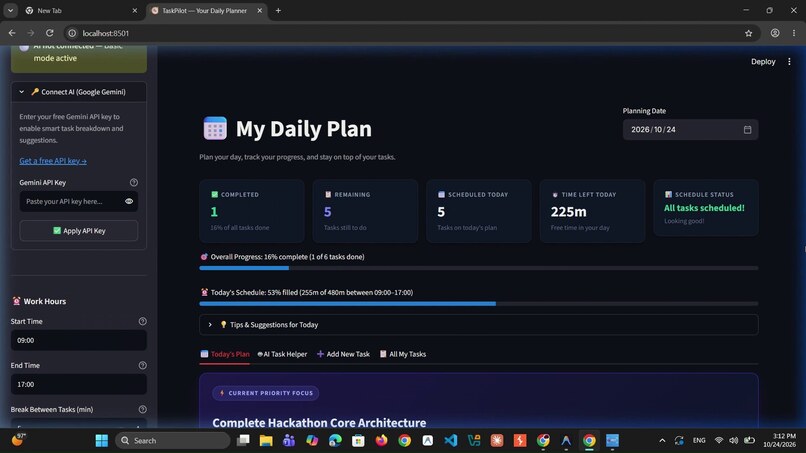Expand Tips & Suggestions for Today

tap(479, 325)
